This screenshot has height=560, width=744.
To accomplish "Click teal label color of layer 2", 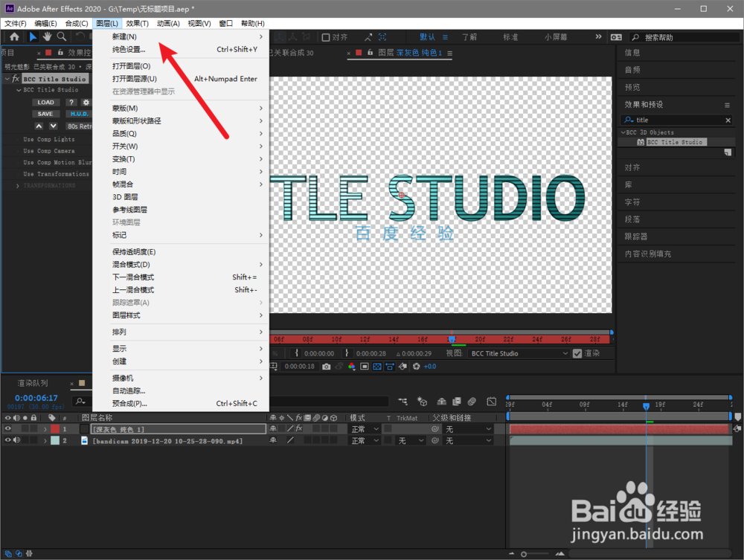I will click(55, 440).
